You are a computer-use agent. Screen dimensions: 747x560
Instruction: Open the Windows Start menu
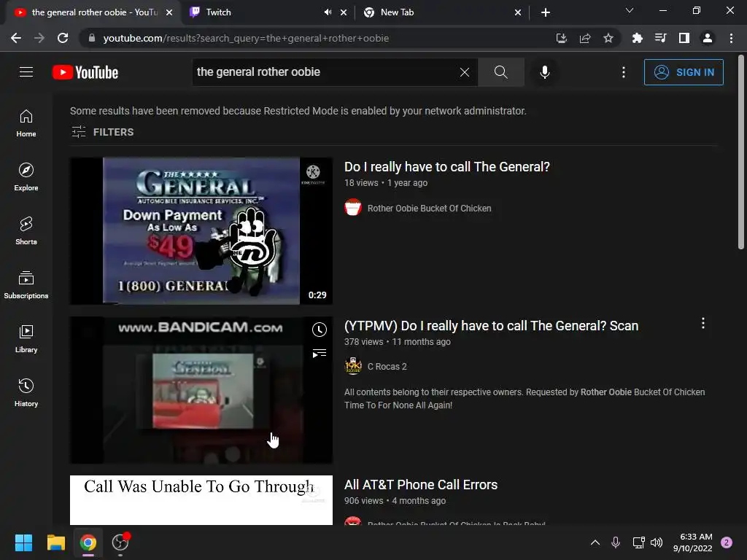(23, 542)
